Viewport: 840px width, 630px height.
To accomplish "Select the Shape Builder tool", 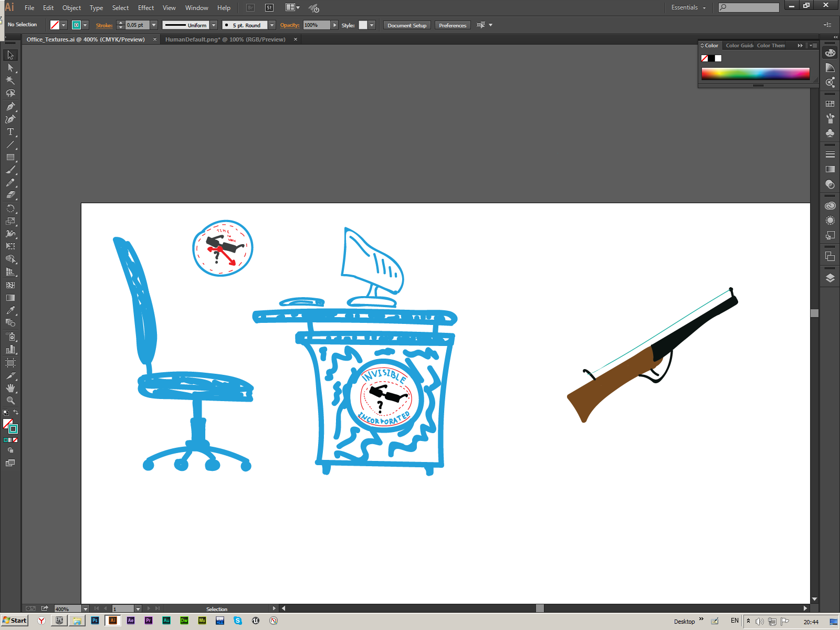I will 10,259.
